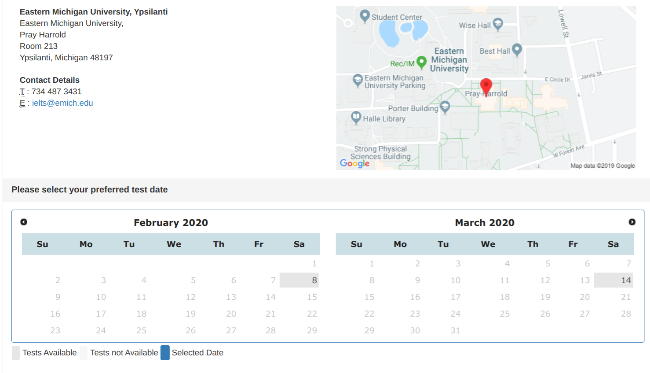This screenshot has height=373, width=650.
Task: Click March 1 in the calendar
Action: (372, 264)
